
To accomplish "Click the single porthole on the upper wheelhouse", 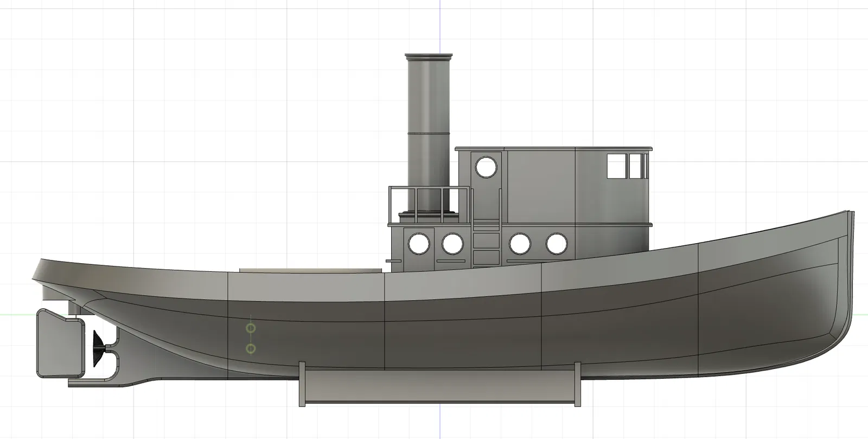I will [x=486, y=167].
